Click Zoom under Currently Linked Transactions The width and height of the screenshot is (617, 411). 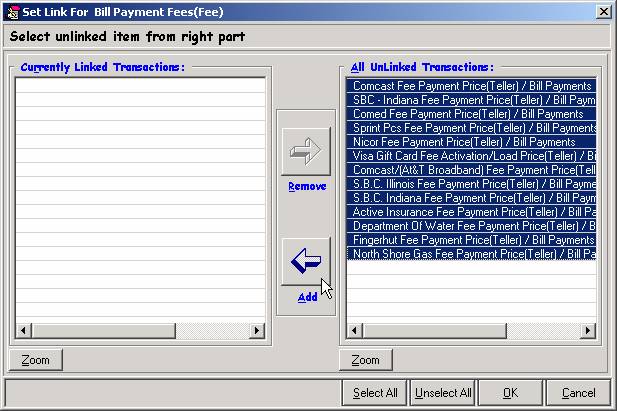pos(35,360)
